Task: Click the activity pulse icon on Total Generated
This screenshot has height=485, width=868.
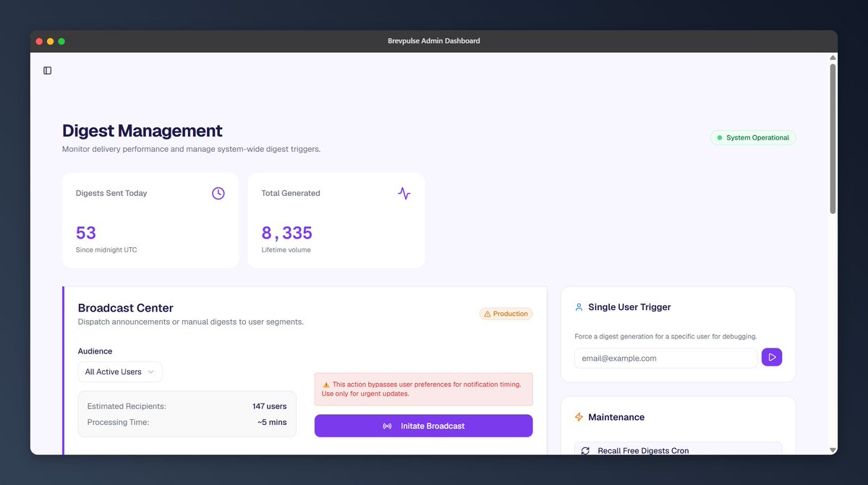Action: (404, 193)
